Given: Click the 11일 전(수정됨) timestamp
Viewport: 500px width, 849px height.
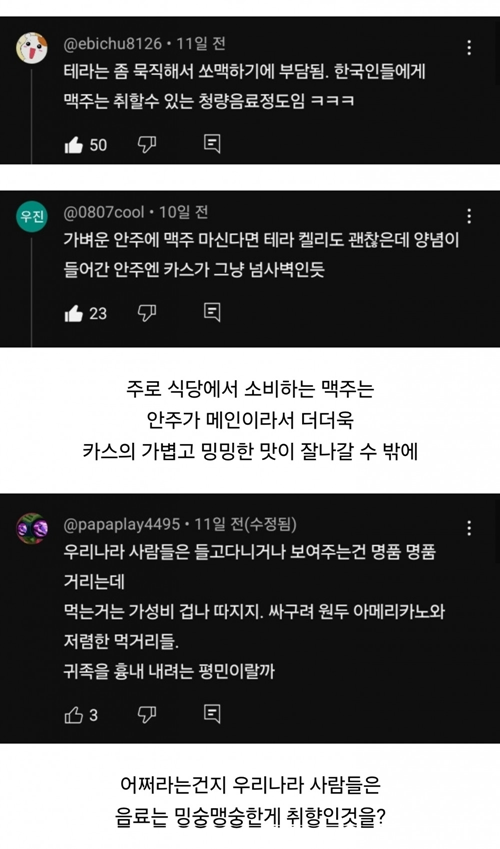Looking at the screenshot, I should click(x=246, y=524).
